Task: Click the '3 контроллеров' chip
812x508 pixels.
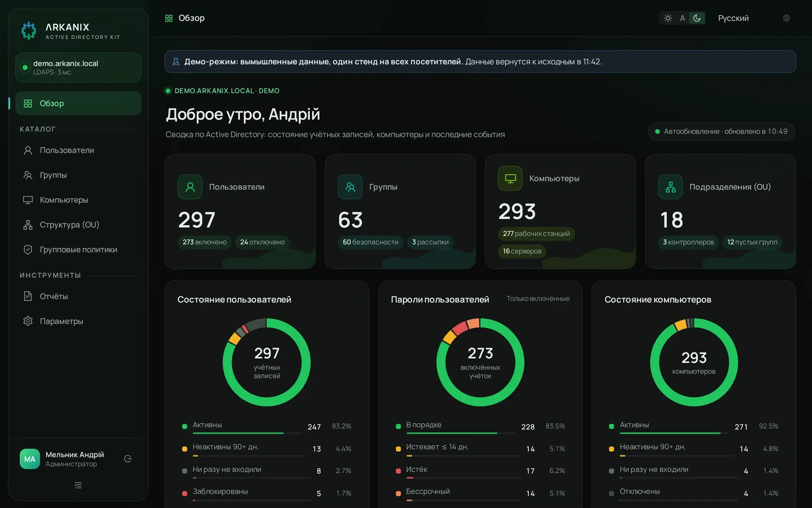Action: (x=689, y=242)
